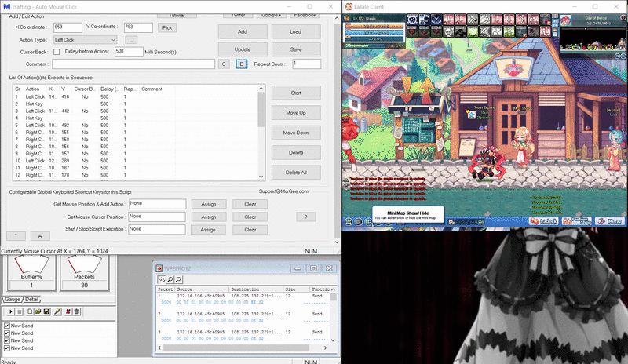Screen dimensions: 628x364
Task: Click the Destination column header in WPEPRO12
Action: click(x=256, y=289)
